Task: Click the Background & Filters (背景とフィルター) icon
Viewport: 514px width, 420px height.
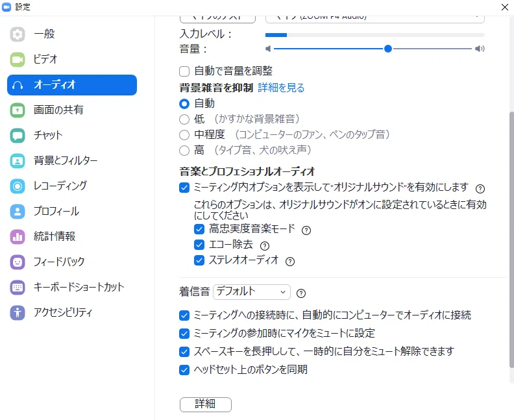Action: [18, 160]
